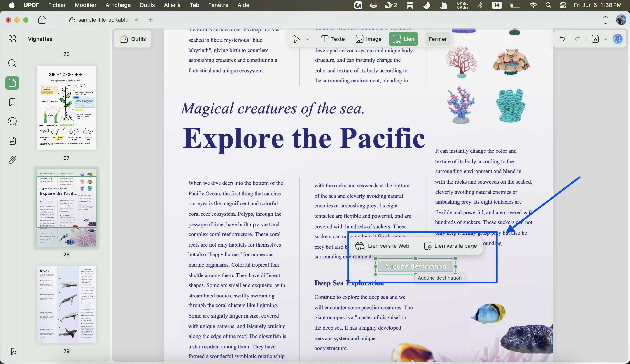630x364 pixels.
Task: Open the Fenêtre menu
Action: pyautogui.click(x=218, y=5)
